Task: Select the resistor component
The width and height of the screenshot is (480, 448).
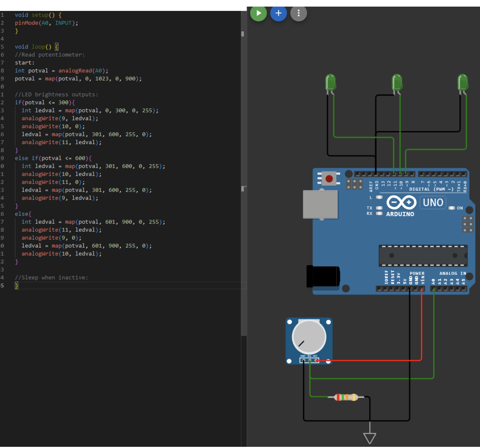Action: tap(346, 397)
